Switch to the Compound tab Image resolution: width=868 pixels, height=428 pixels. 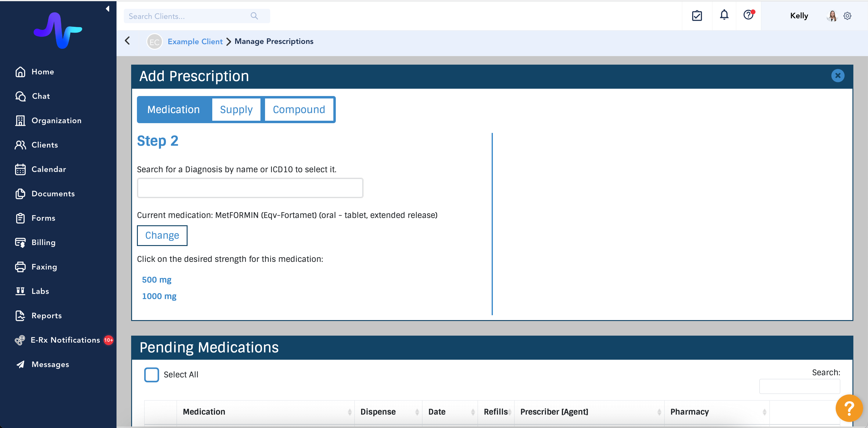point(299,109)
